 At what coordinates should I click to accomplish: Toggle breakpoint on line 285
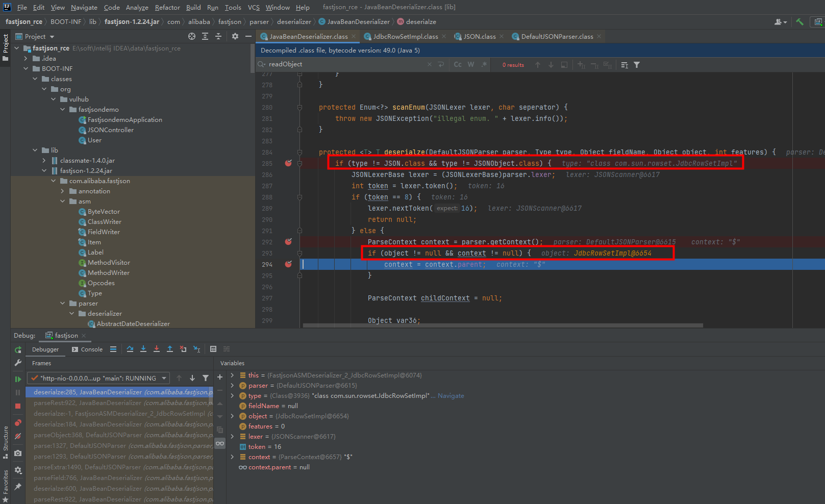(x=288, y=163)
